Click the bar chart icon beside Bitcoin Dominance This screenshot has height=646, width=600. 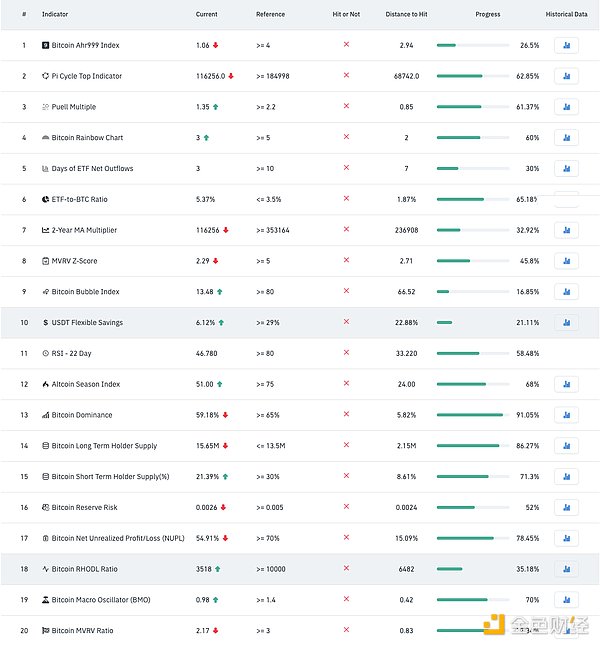(45, 415)
